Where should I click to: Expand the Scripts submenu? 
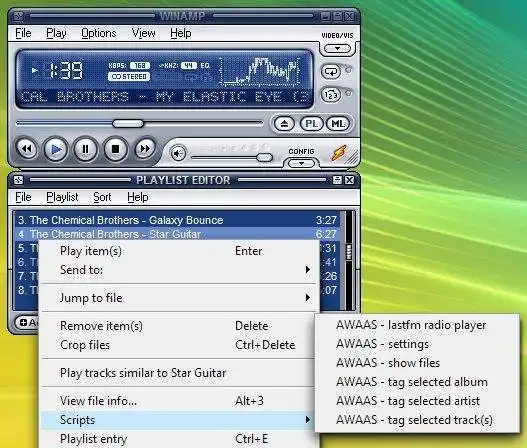click(179, 420)
